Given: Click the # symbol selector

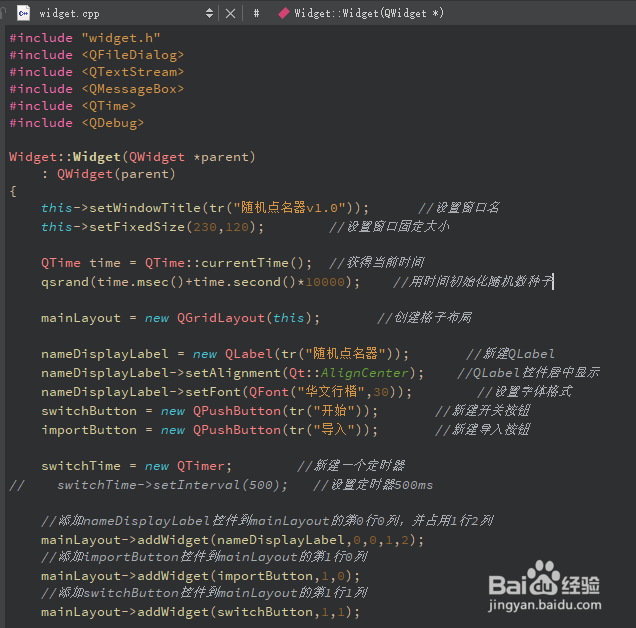Looking at the screenshot, I should (256, 13).
